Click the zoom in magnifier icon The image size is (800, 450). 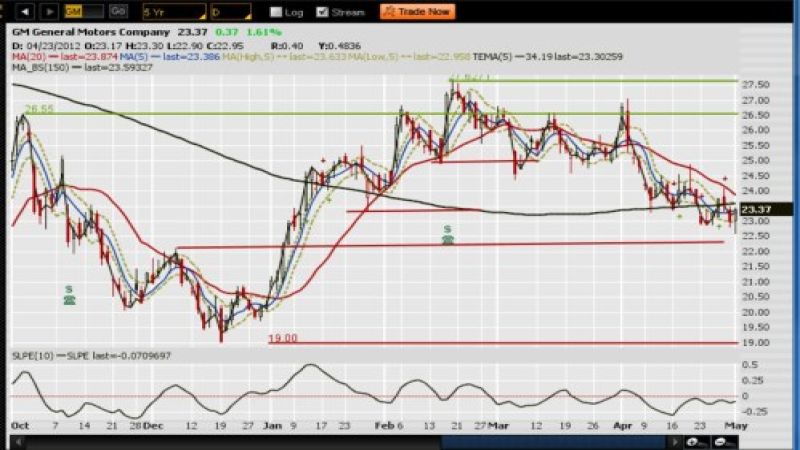(x=695, y=442)
